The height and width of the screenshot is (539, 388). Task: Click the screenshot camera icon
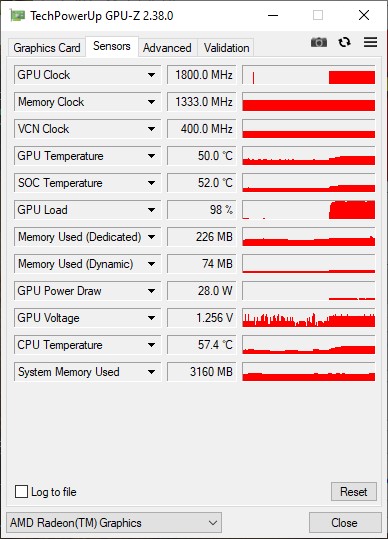tap(319, 42)
